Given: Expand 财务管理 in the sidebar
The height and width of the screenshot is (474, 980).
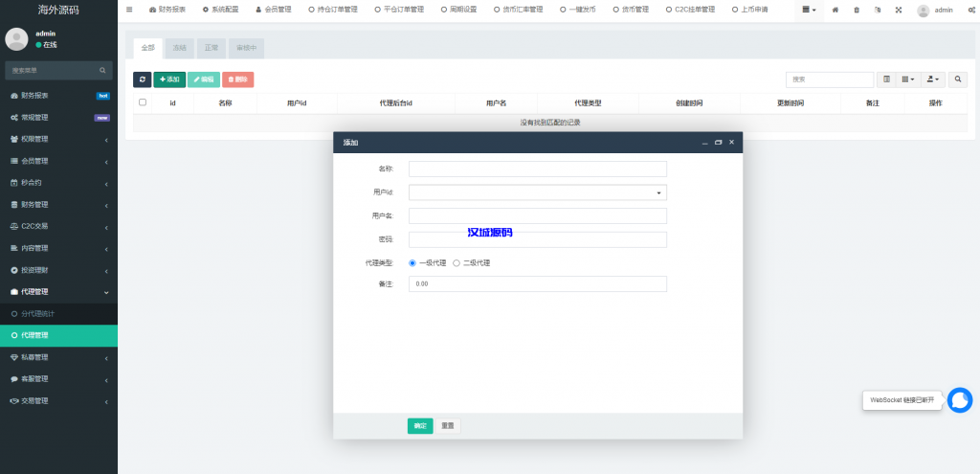Looking at the screenshot, I should [x=58, y=205].
